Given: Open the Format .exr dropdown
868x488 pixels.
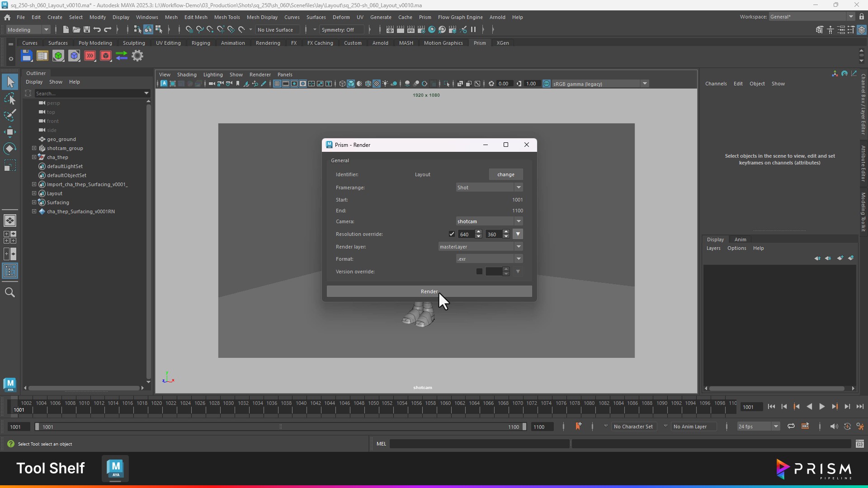Looking at the screenshot, I should pyautogui.click(x=489, y=259).
